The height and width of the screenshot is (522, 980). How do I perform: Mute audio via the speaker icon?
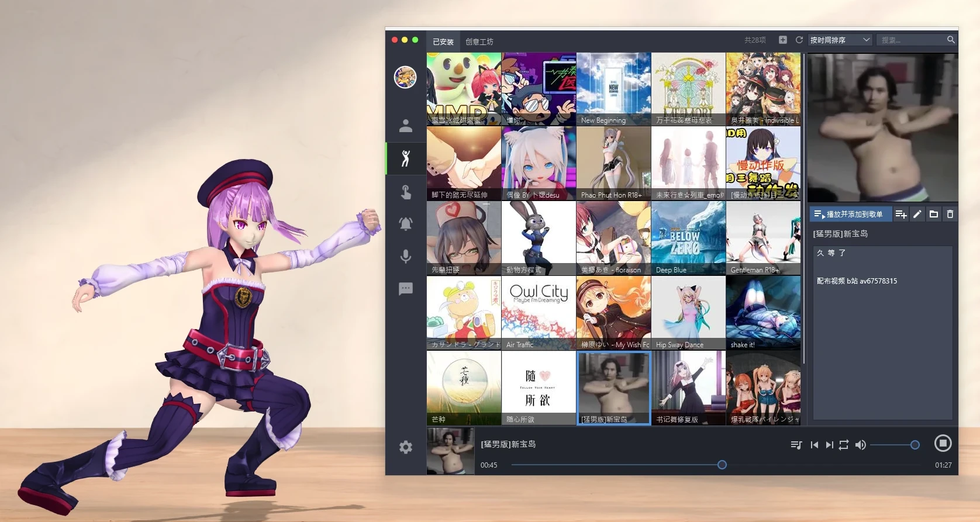(860, 445)
